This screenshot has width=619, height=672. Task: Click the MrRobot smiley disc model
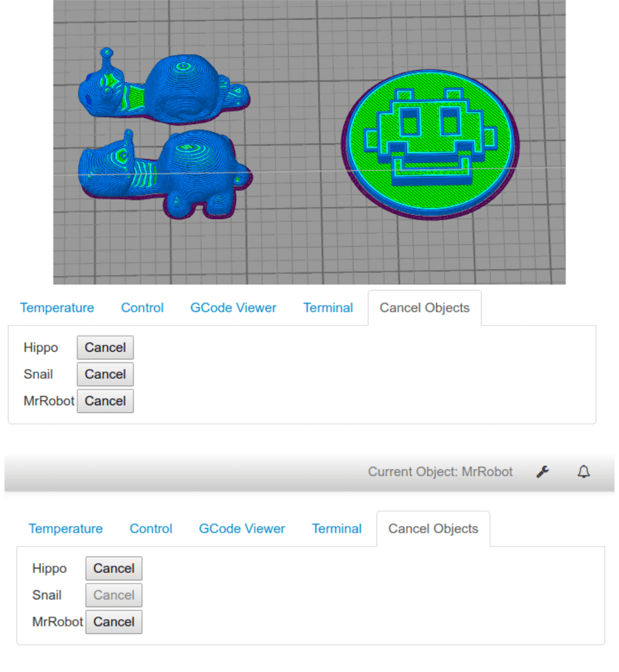coord(430,145)
